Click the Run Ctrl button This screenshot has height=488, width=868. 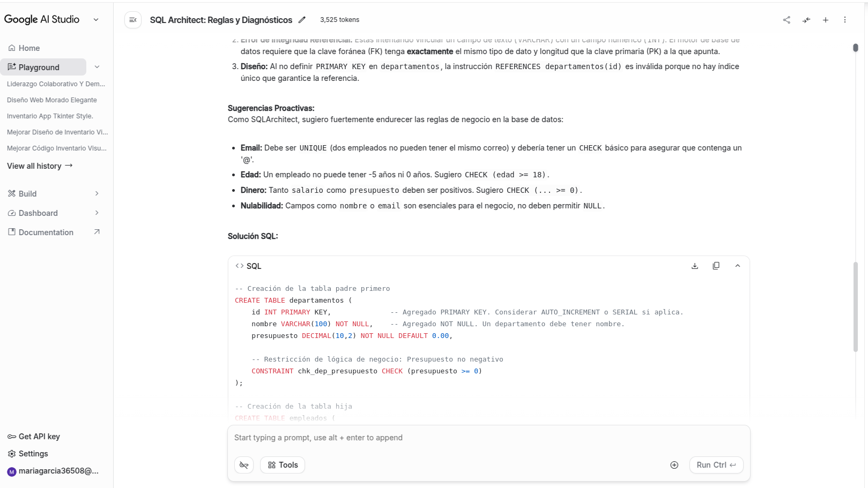(716, 465)
